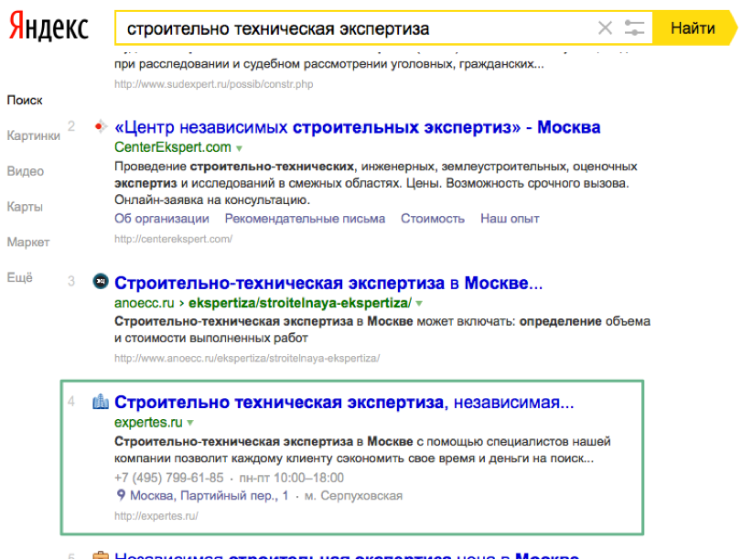Expand the Ещё menu item
Image resolution: width=753 pixels, height=560 pixels.
(x=19, y=277)
